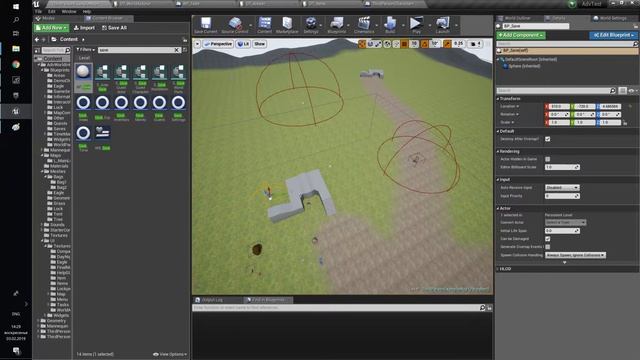Click the Windows search taskbar icon

tap(16, 20)
